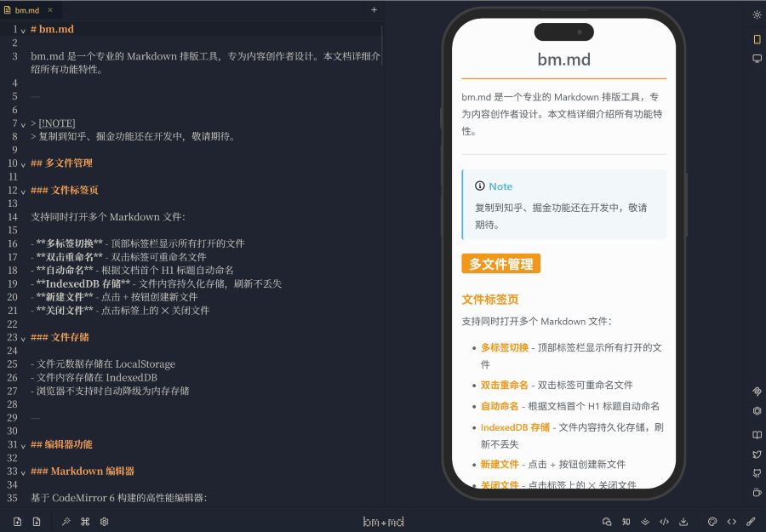Image resolution: width=766 pixels, height=532 pixels.
Task: Open the command palette icon
Action: tap(85, 522)
